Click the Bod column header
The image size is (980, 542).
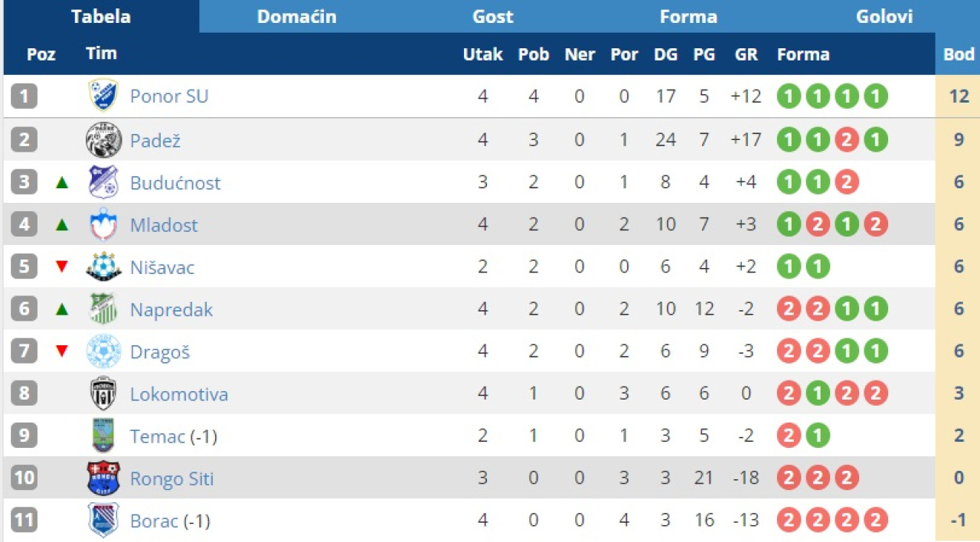(x=959, y=54)
